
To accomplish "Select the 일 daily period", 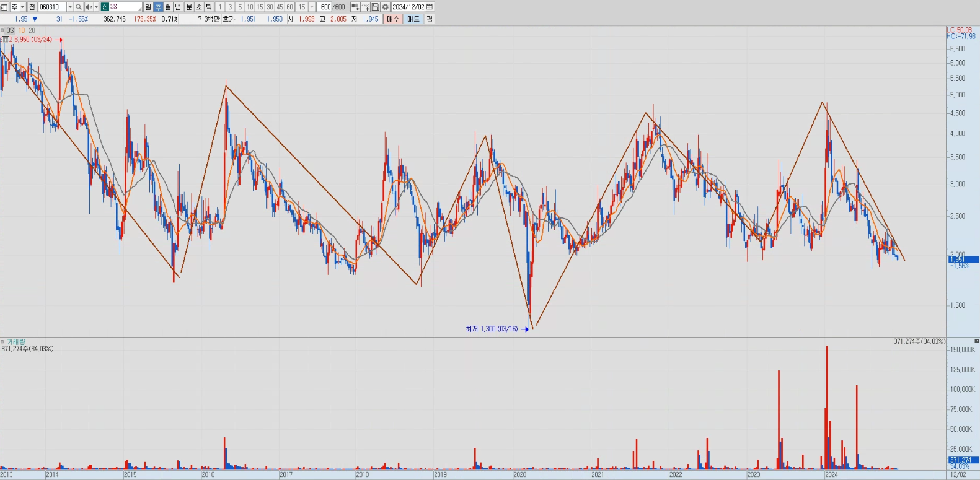I will point(148,7).
